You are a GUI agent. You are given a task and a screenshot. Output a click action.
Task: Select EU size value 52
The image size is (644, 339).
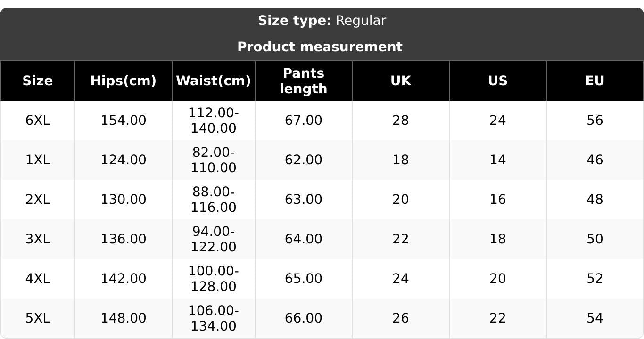(595, 279)
